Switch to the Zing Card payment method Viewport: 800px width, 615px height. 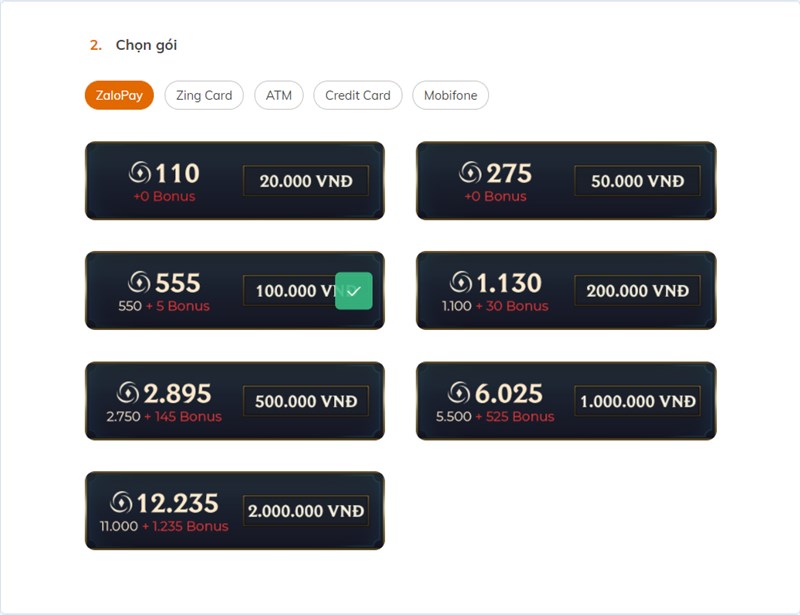(204, 95)
